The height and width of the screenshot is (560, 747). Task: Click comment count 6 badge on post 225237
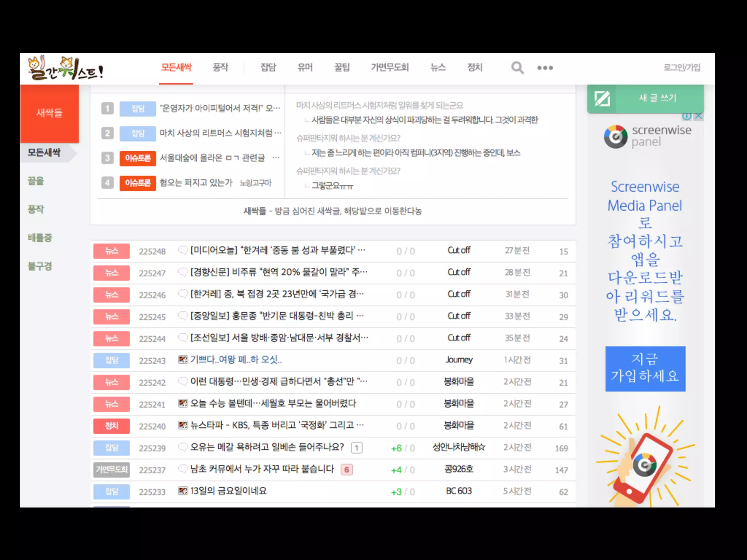[347, 470]
